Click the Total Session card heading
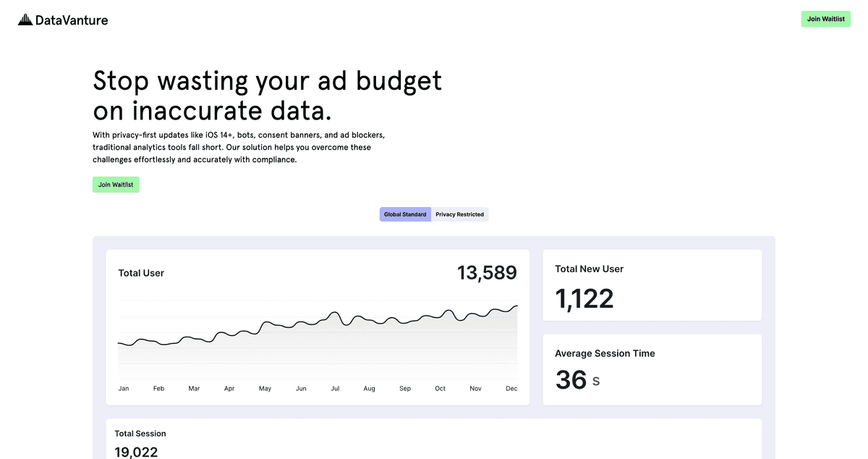The height and width of the screenshot is (459, 868). pyautogui.click(x=140, y=434)
